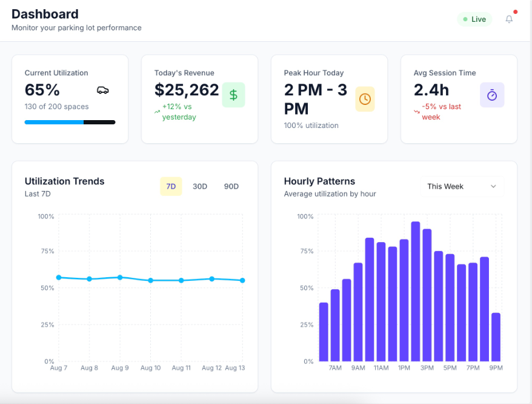
Task: Click the notification bell icon
Action: tap(509, 19)
